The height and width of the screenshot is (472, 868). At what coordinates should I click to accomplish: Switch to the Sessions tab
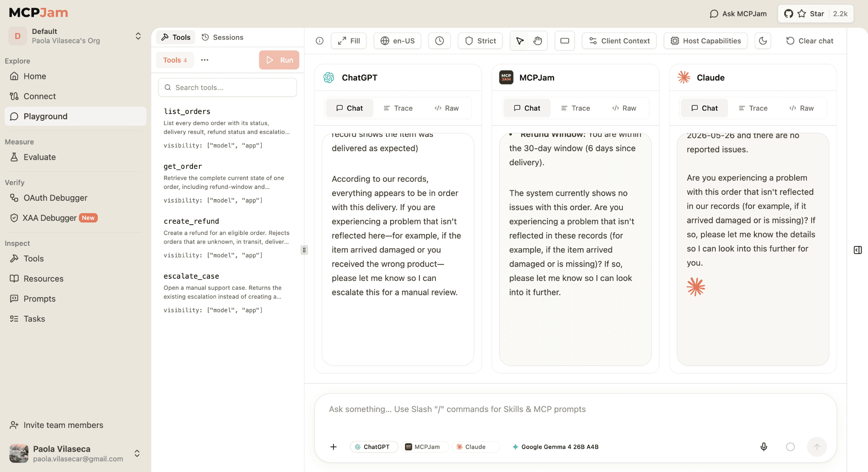(223, 37)
